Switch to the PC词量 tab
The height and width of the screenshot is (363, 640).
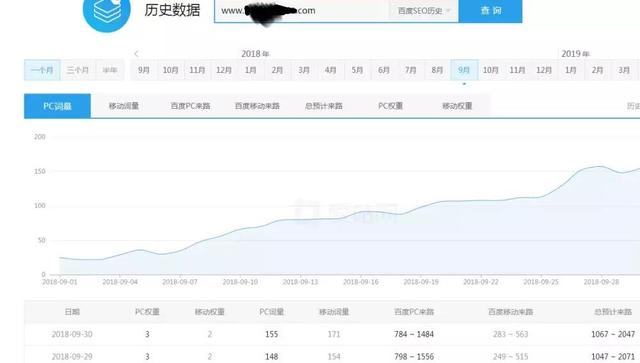pyautogui.click(x=57, y=106)
